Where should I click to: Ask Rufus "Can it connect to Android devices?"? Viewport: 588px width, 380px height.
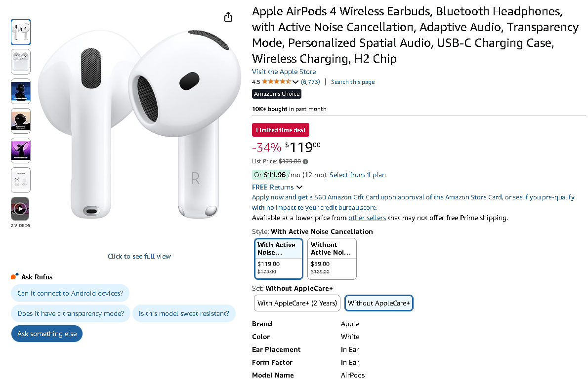[x=70, y=293]
